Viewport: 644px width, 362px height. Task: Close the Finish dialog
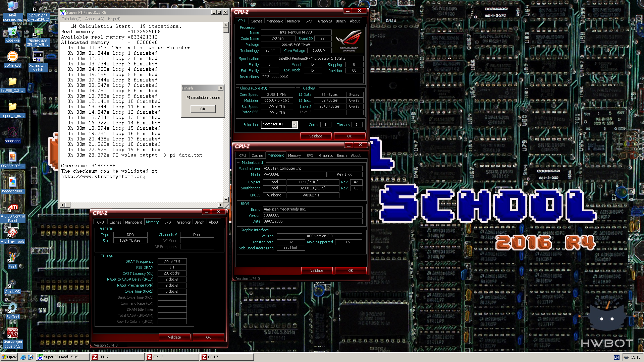220,88
